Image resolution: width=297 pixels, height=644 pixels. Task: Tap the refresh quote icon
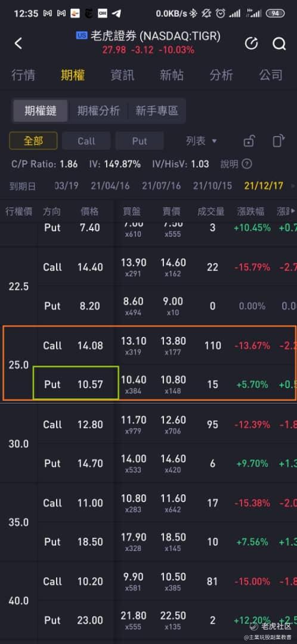[252, 43]
